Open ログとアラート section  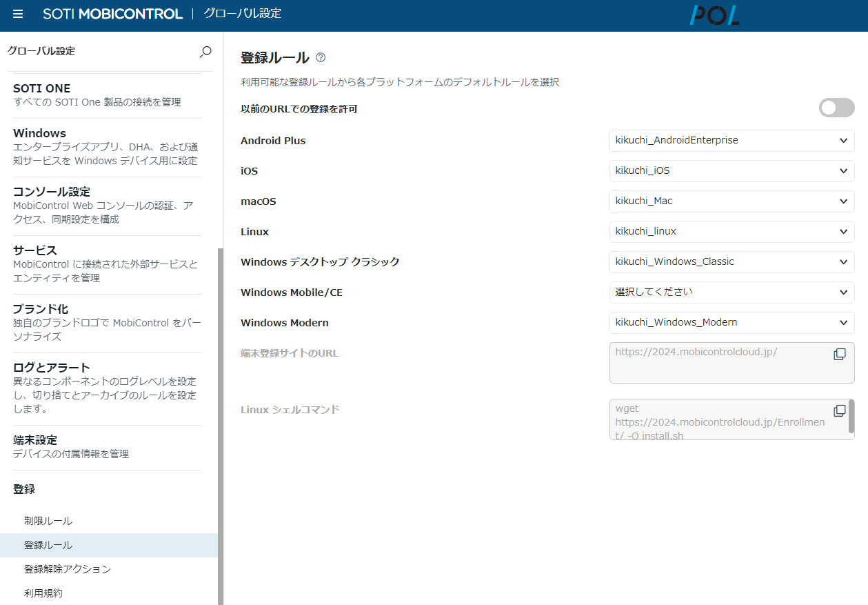tap(107, 388)
